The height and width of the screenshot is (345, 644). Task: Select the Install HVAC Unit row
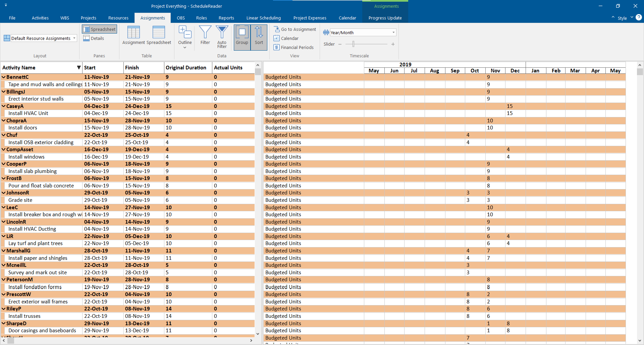tap(127, 113)
